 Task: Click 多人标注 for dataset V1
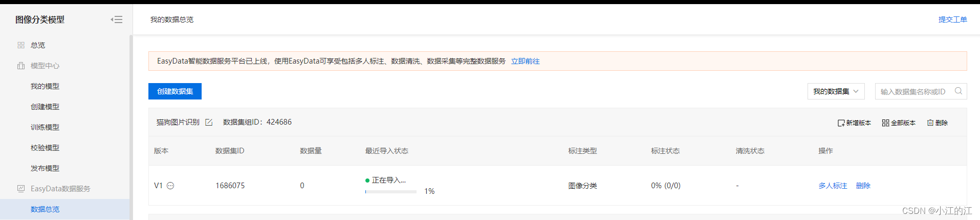click(x=833, y=186)
